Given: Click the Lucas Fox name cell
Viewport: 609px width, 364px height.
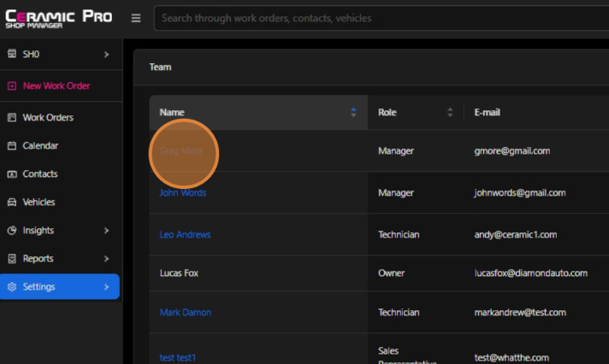Looking at the screenshot, I should click(179, 273).
